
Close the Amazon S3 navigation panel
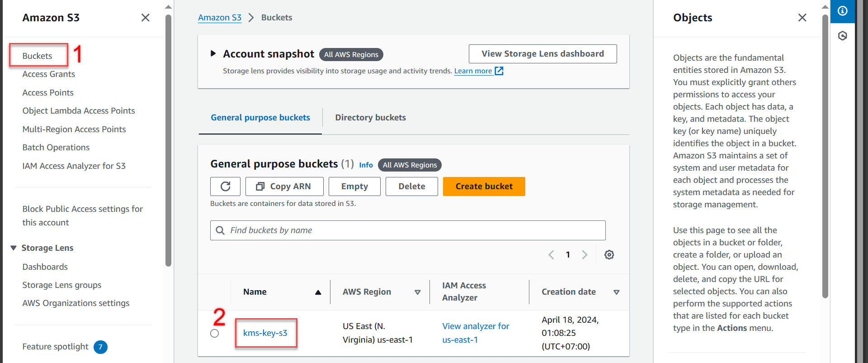(x=145, y=18)
